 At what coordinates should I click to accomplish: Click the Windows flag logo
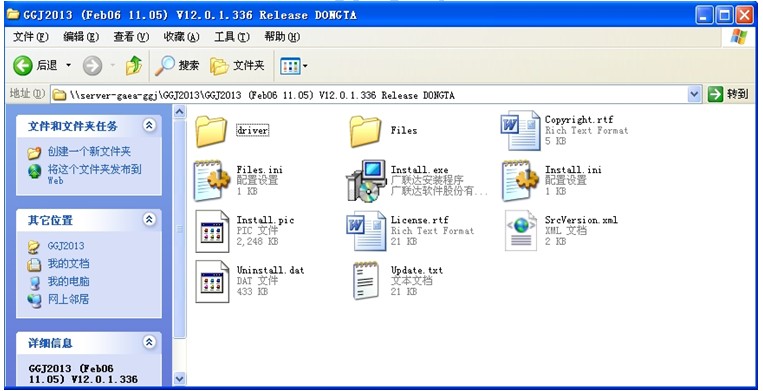click(x=738, y=37)
